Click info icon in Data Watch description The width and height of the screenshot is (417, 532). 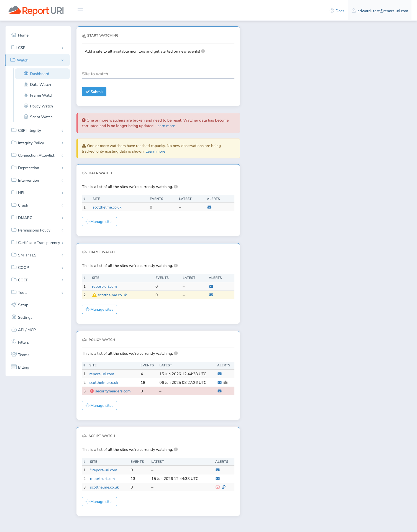[176, 187]
